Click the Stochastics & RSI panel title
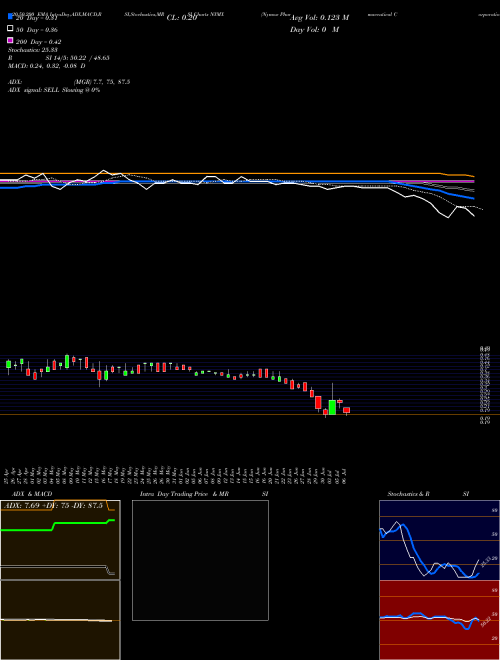This screenshot has width=500, height=660. (x=428, y=494)
